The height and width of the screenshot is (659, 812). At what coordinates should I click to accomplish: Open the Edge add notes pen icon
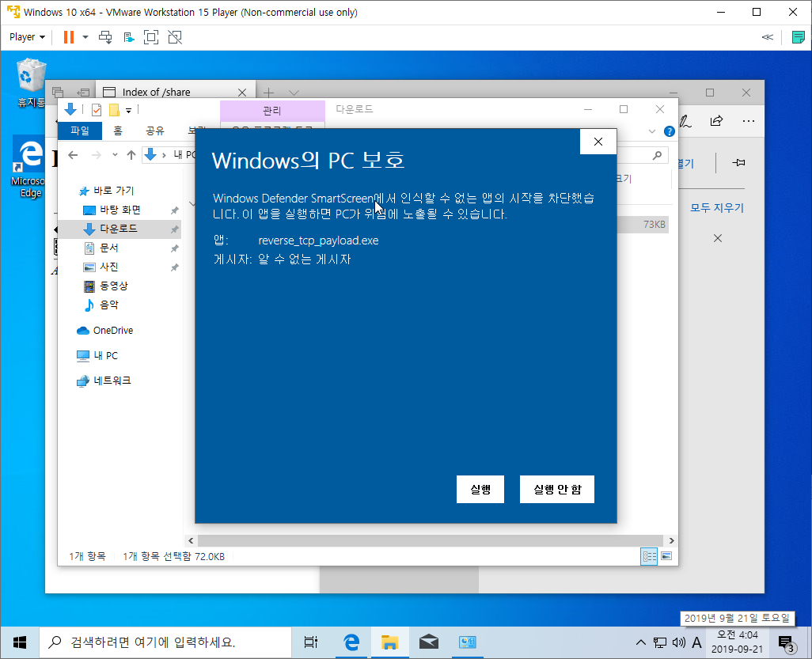pos(685,121)
